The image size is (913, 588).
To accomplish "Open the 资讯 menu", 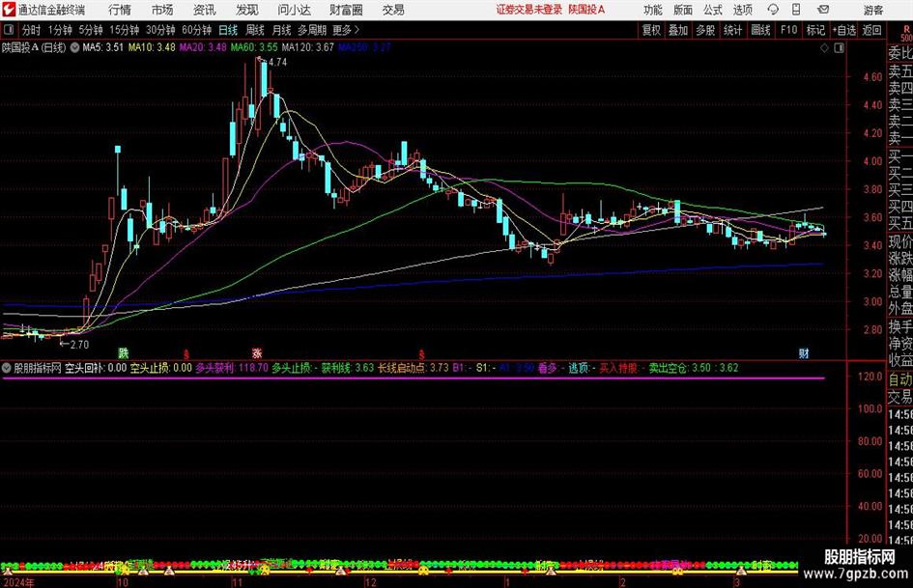I will (x=204, y=10).
